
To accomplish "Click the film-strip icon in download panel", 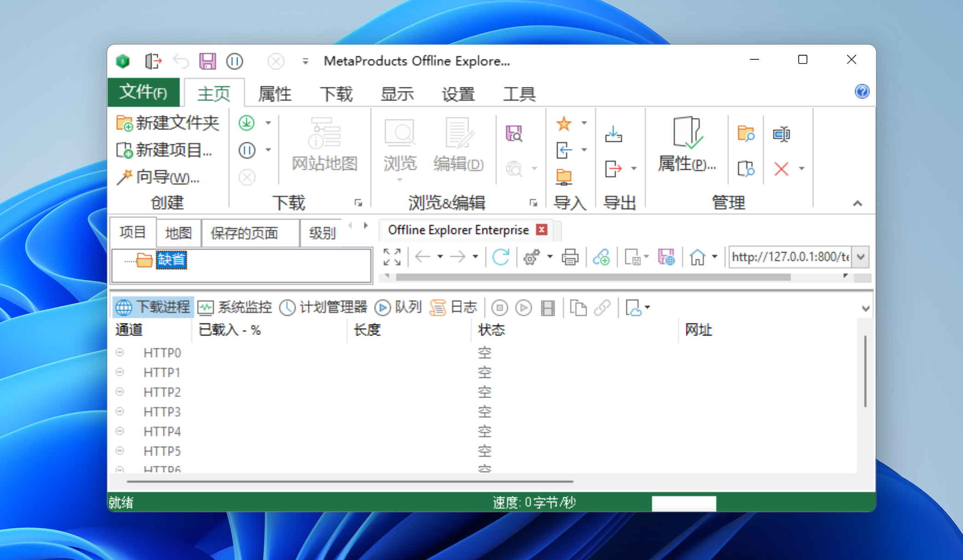I will [x=548, y=307].
